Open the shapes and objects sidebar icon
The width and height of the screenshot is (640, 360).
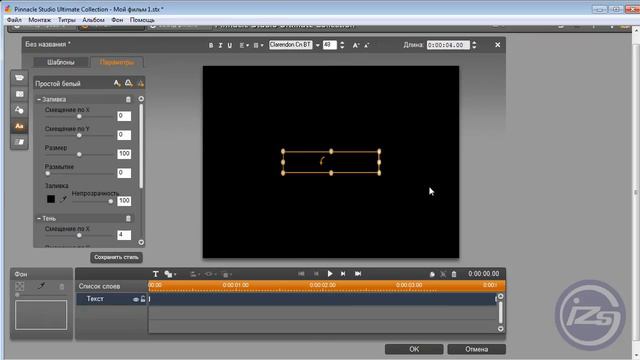[x=19, y=110]
